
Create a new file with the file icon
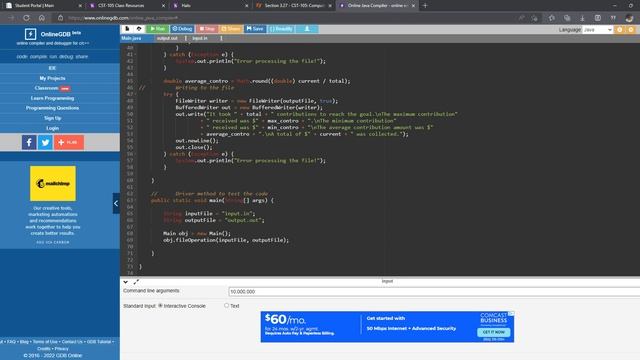127,29
